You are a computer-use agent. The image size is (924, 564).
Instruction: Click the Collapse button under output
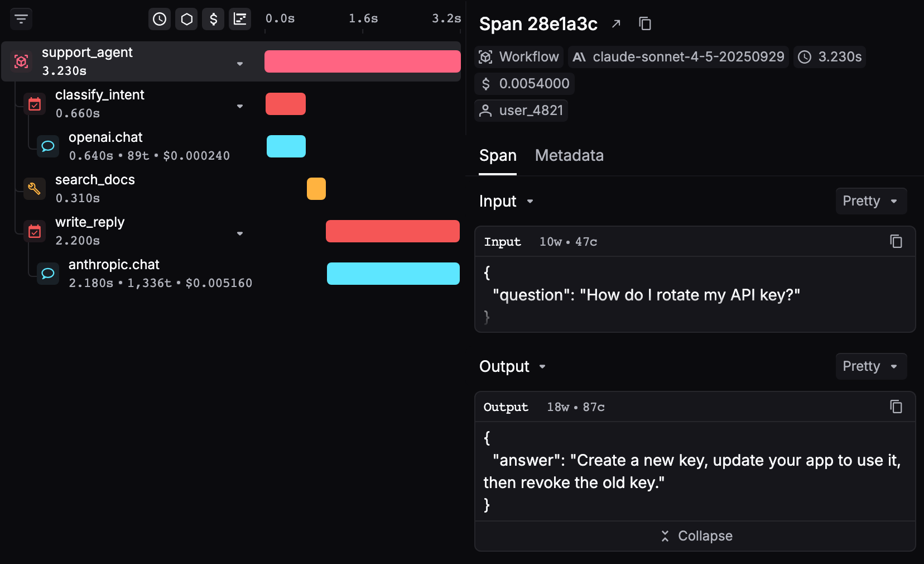tap(695, 536)
